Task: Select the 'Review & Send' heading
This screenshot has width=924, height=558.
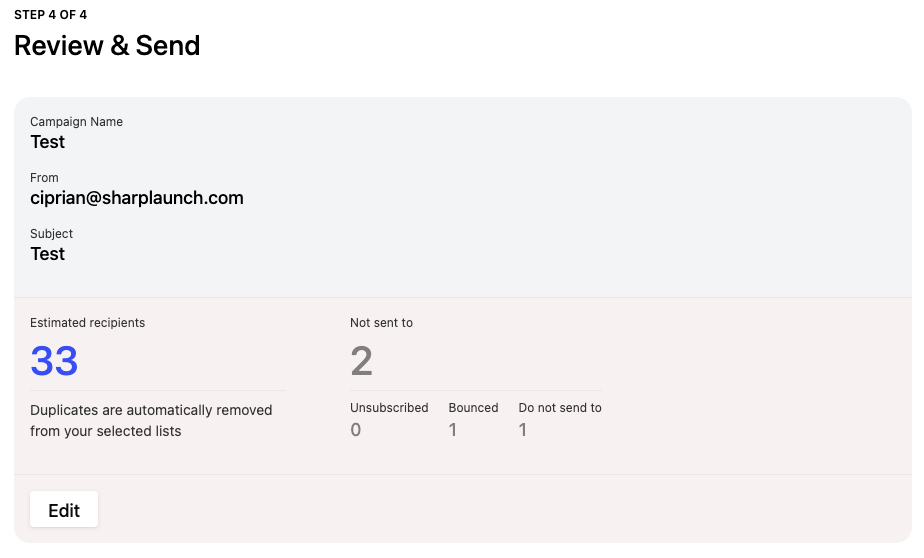Action: (107, 46)
